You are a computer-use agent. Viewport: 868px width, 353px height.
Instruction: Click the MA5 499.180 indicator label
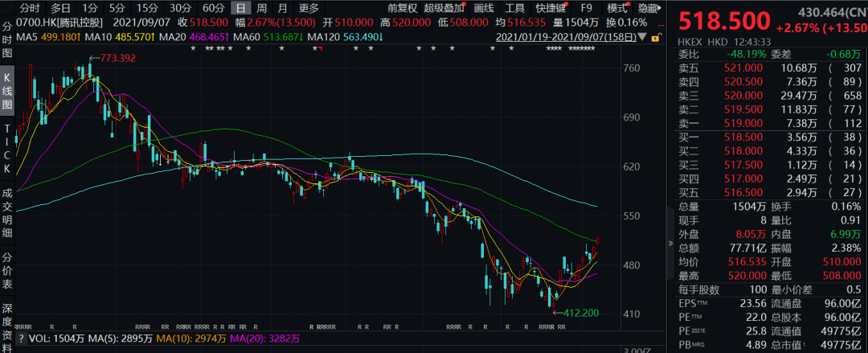click(48, 37)
